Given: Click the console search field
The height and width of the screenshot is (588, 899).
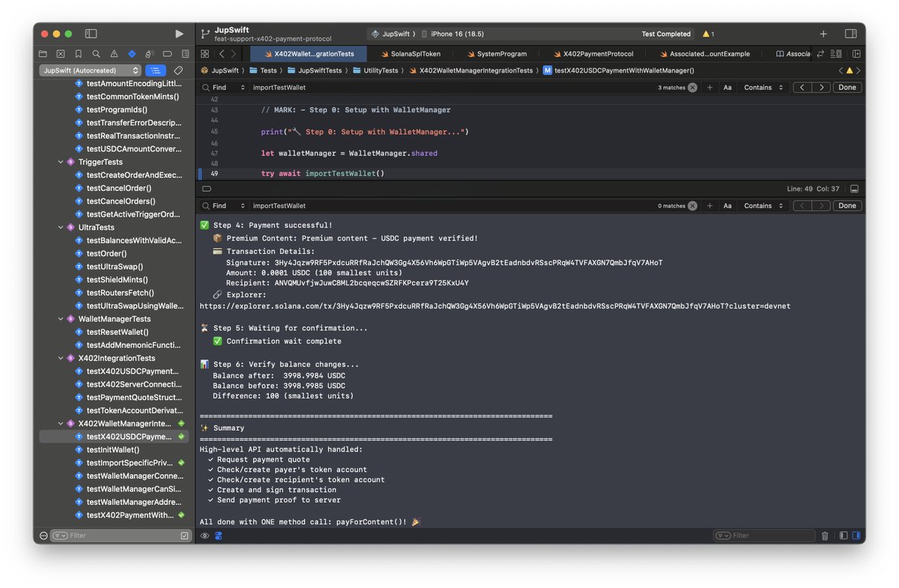Looking at the screenshot, I should pos(449,205).
